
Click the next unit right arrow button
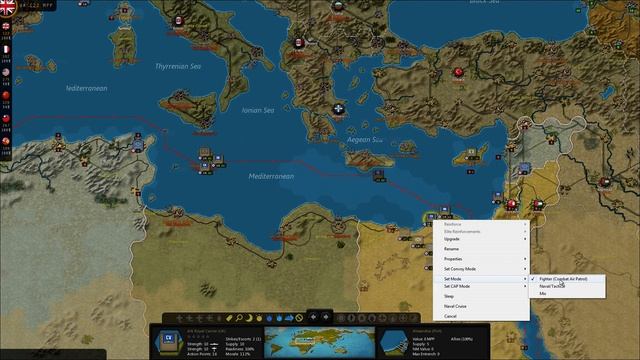tap(326, 317)
